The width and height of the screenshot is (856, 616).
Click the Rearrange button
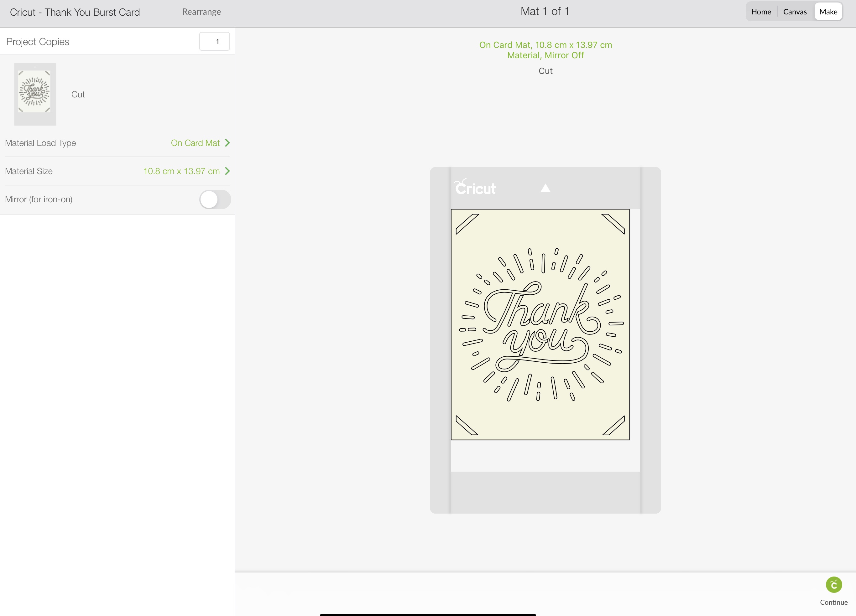(x=201, y=12)
